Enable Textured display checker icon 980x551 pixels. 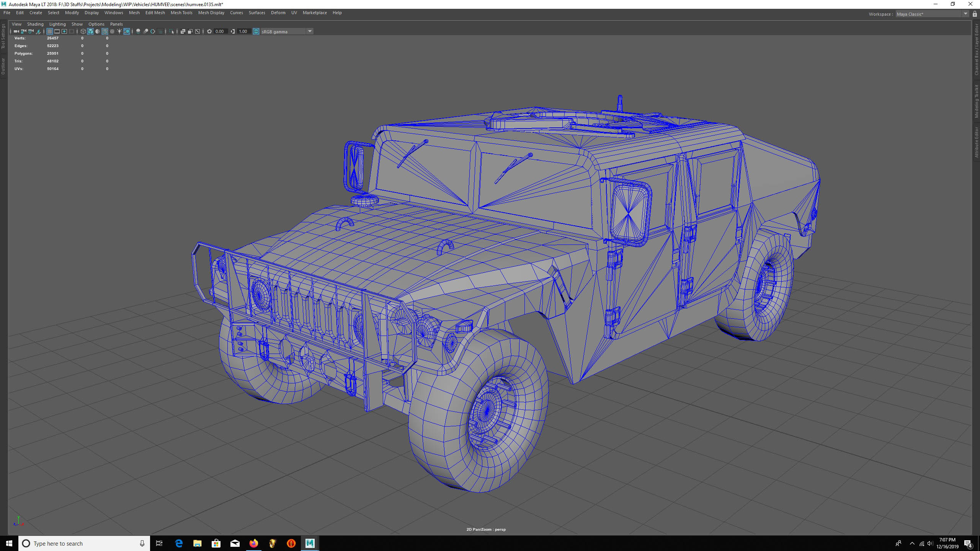pyautogui.click(x=112, y=31)
